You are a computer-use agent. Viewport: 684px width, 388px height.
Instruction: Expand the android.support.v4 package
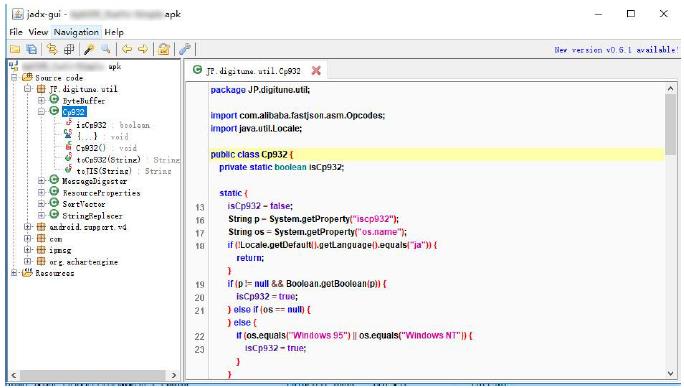(28, 227)
